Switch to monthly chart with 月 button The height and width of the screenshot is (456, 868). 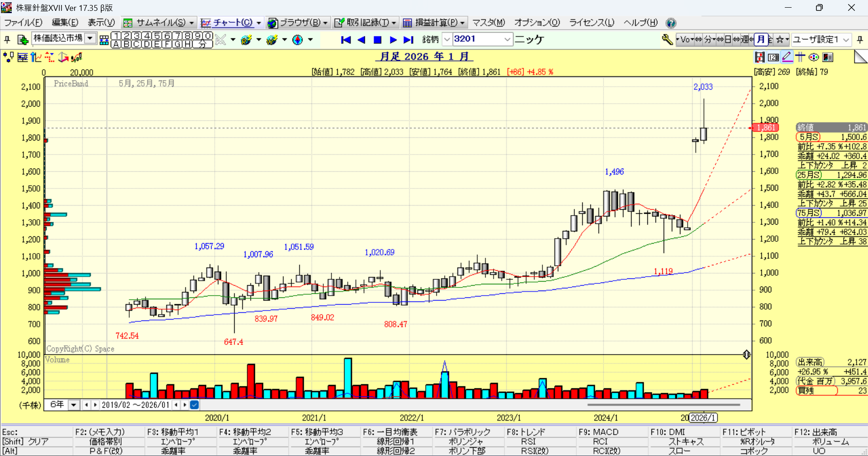tap(761, 40)
